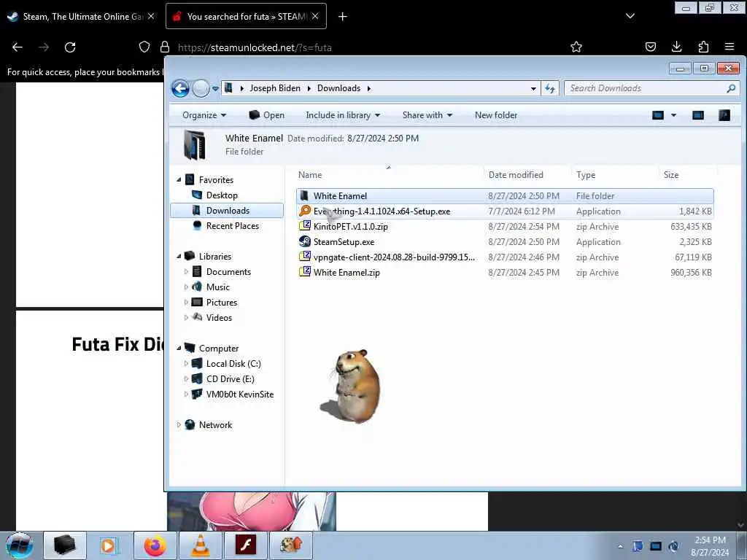Viewport: 747px width, 560px height.
Task: Select Recent Places in Favorites
Action: (x=232, y=226)
